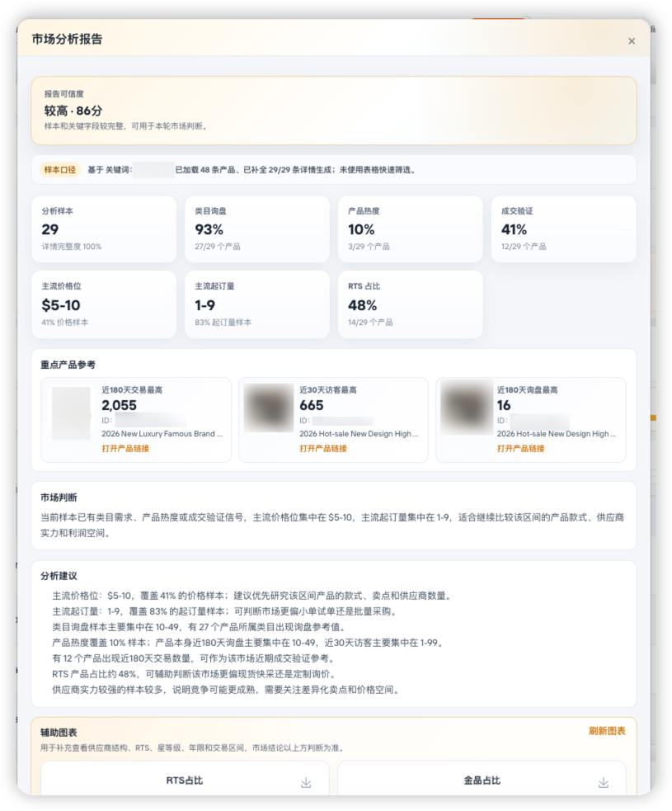Click product title '2026 New Luxury Famous Brand ...'
672x811 pixels.
(162, 434)
